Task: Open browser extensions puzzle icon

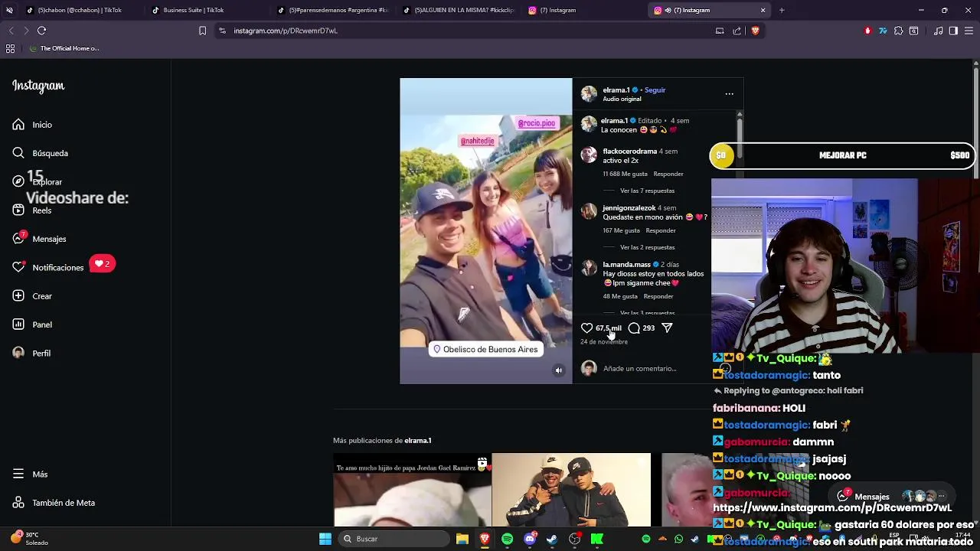Action: (898, 31)
